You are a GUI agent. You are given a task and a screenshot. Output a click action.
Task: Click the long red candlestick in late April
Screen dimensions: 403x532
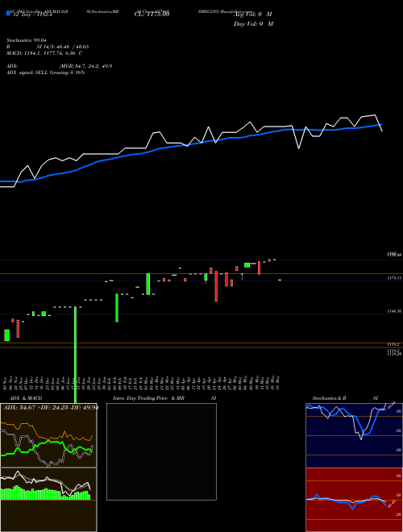pos(216,286)
